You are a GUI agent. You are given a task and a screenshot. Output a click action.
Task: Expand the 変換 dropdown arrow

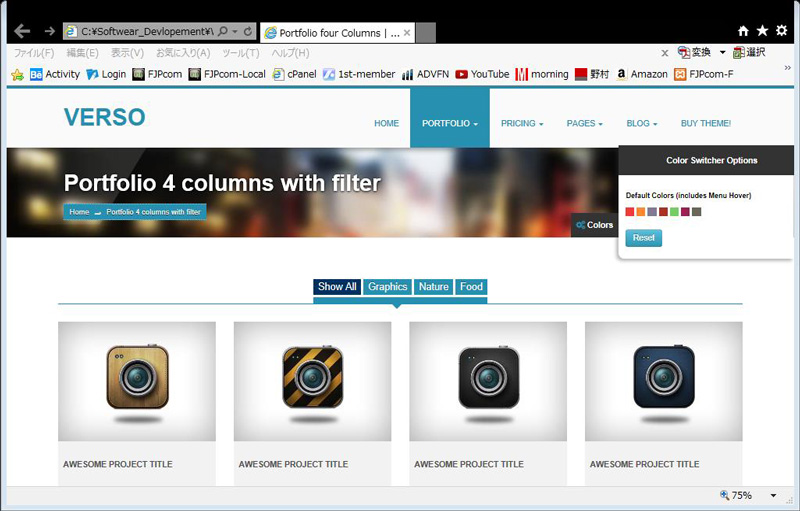click(x=722, y=53)
